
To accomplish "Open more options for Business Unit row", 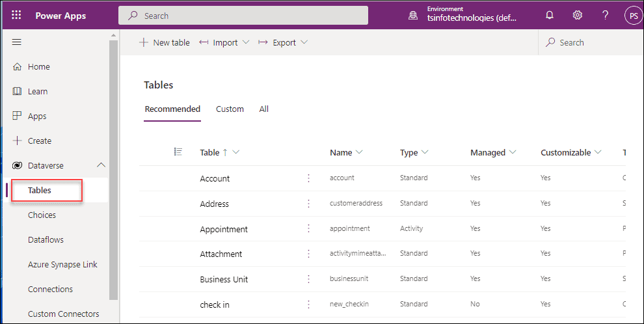I will pyautogui.click(x=309, y=279).
